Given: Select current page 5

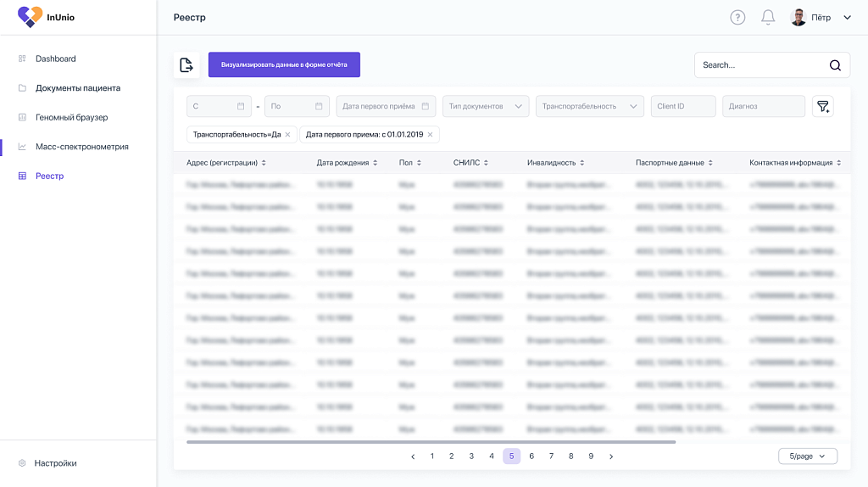Looking at the screenshot, I should (511, 456).
